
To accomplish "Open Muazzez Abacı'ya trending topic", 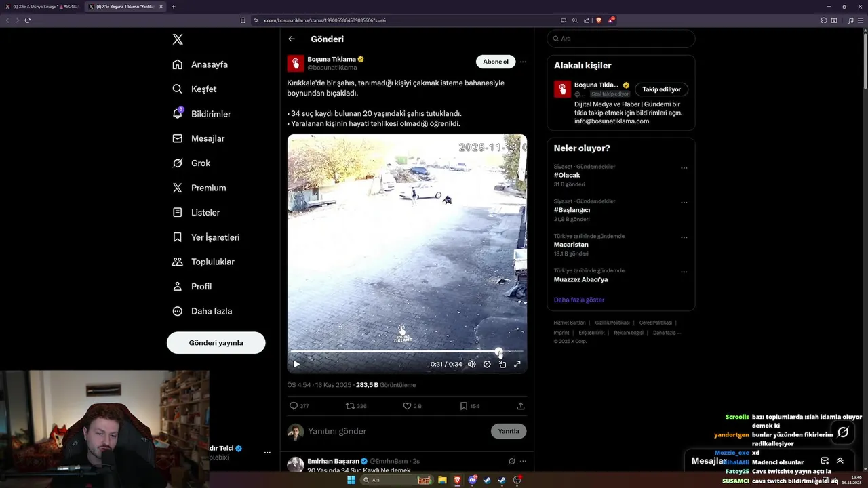I will tap(580, 279).
